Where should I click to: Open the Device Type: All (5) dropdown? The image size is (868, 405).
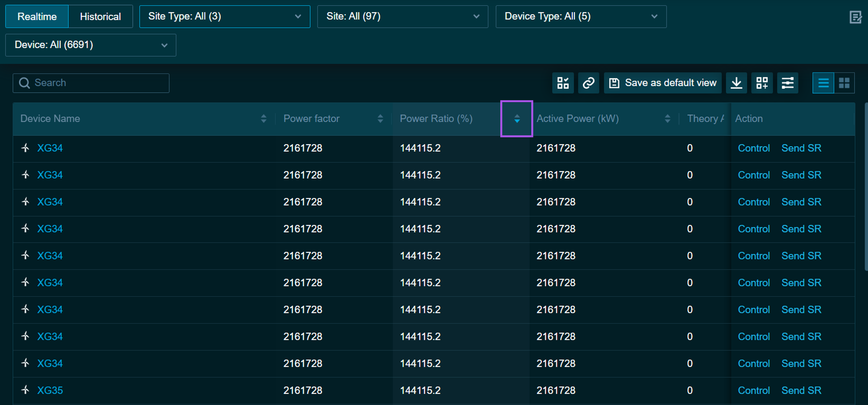click(x=581, y=17)
